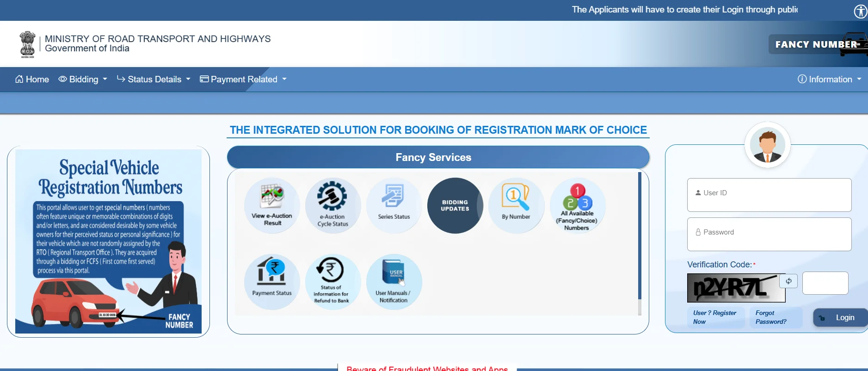Open View e-Auction Result service
Screen dimensions: 868x371
click(272, 205)
